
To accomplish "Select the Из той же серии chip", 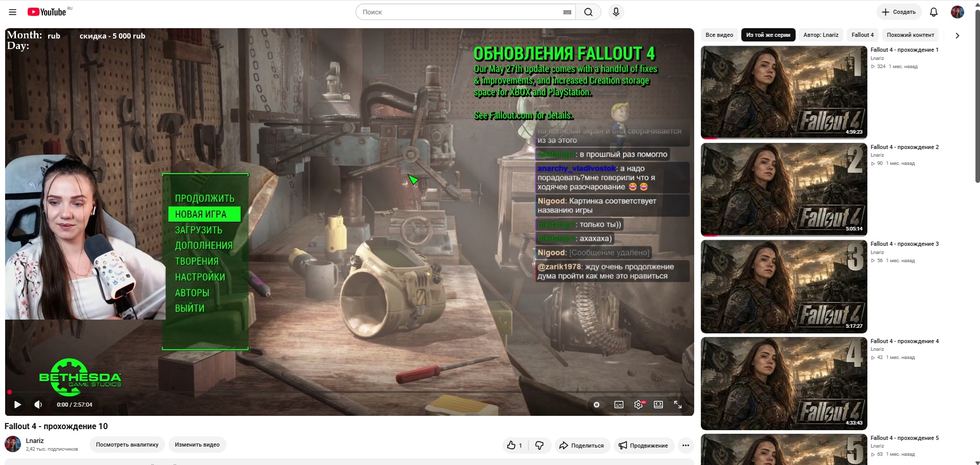I will [x=768, y=35].
